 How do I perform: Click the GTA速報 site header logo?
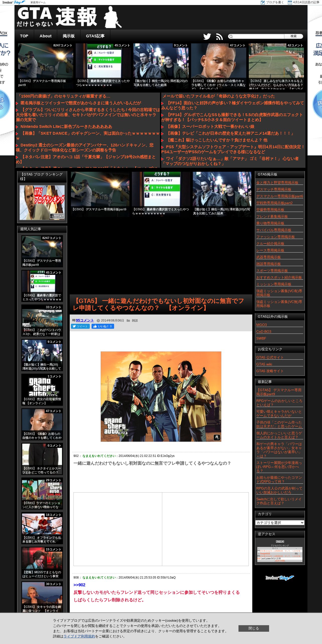[x=69, y=17]
